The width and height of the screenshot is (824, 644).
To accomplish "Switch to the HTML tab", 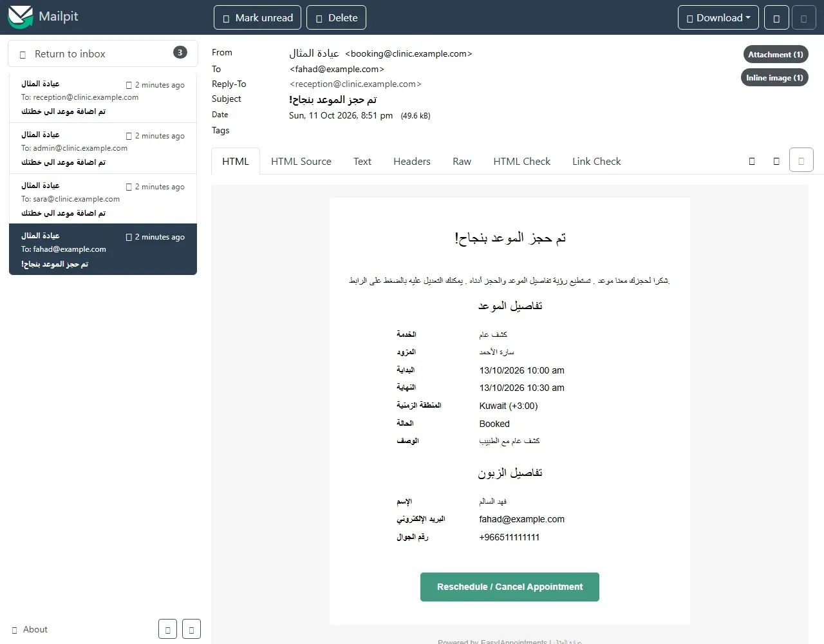I will click(236, 162).
